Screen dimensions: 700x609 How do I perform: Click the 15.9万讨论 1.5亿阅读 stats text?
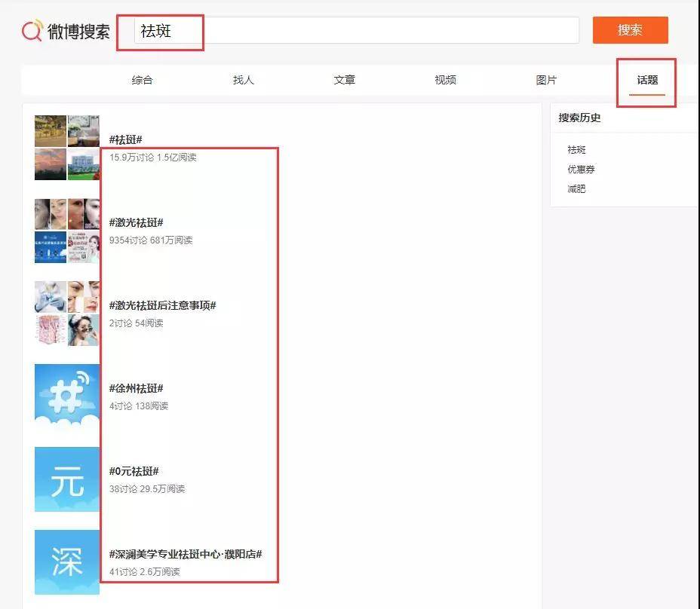pyautogui.click(x=152, y=158)
